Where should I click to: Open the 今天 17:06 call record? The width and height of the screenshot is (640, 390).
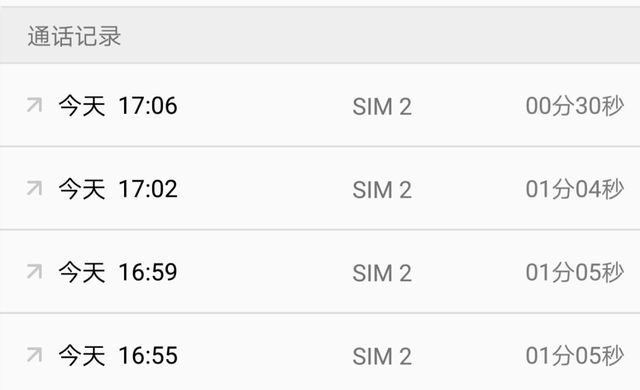(320, 105)
